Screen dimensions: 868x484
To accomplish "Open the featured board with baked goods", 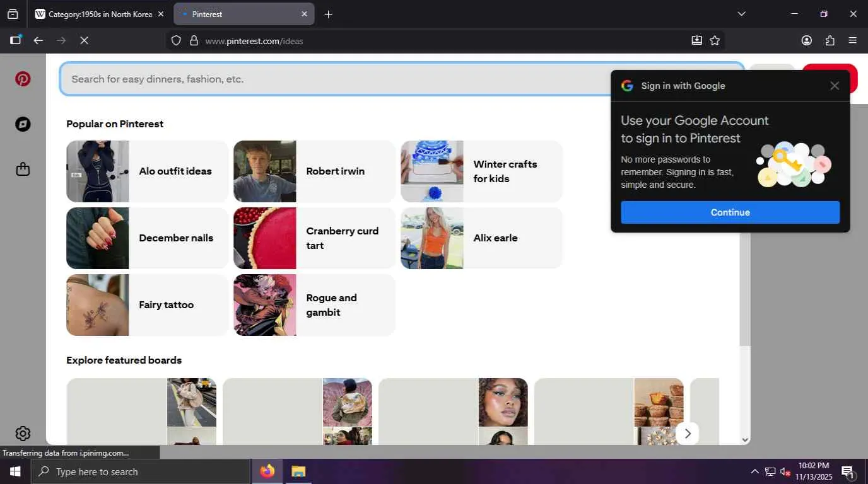I will pos(609,412).
